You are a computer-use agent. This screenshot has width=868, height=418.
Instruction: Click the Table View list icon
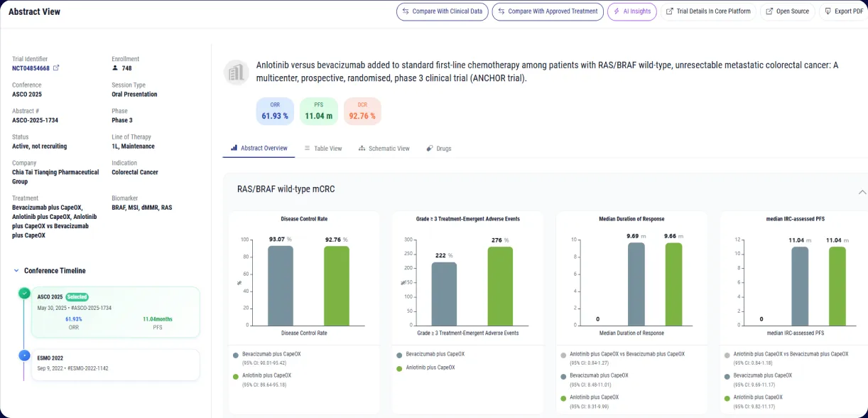pyautogui.click(x=308, y=149)
